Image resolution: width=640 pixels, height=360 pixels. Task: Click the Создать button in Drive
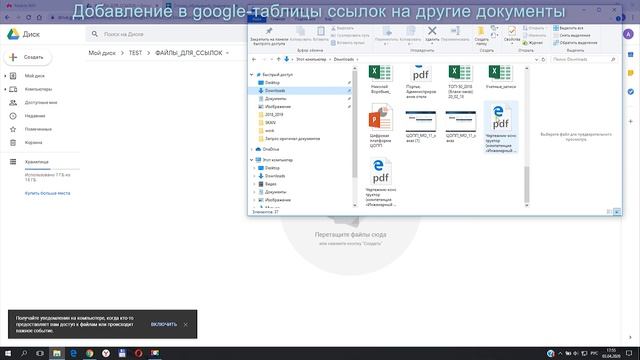coord(28,57)
